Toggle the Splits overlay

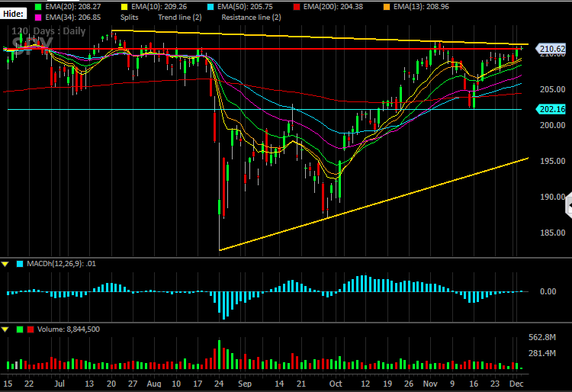point(129,17)
